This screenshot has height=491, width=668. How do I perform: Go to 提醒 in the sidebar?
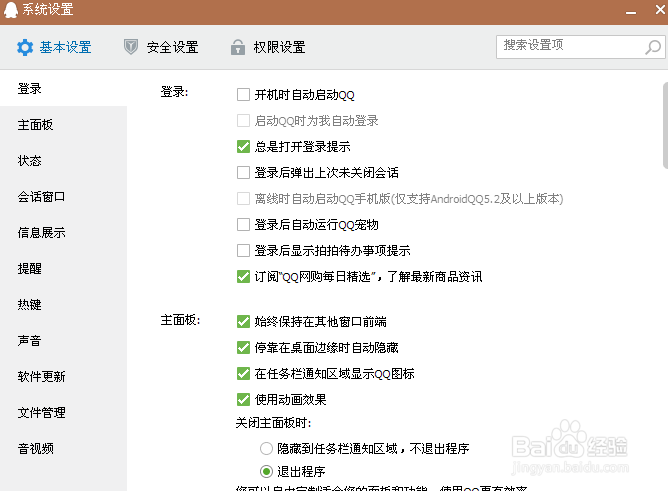pos(63,269)
